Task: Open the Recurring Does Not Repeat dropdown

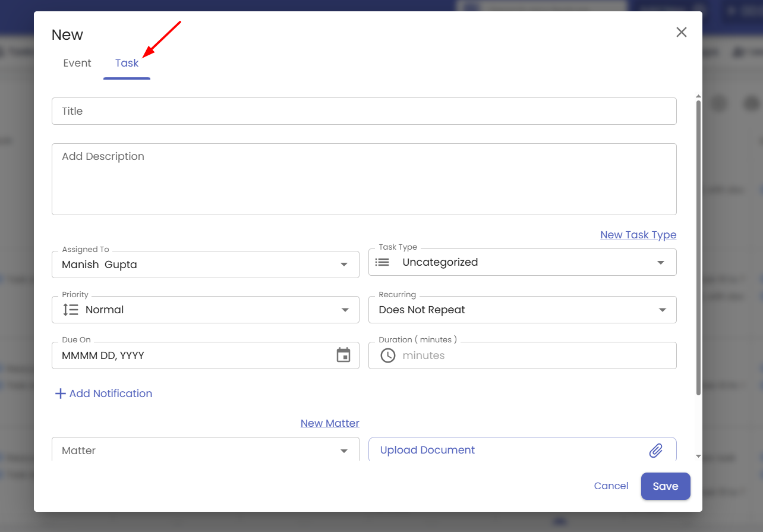Action: click(661, 310)
